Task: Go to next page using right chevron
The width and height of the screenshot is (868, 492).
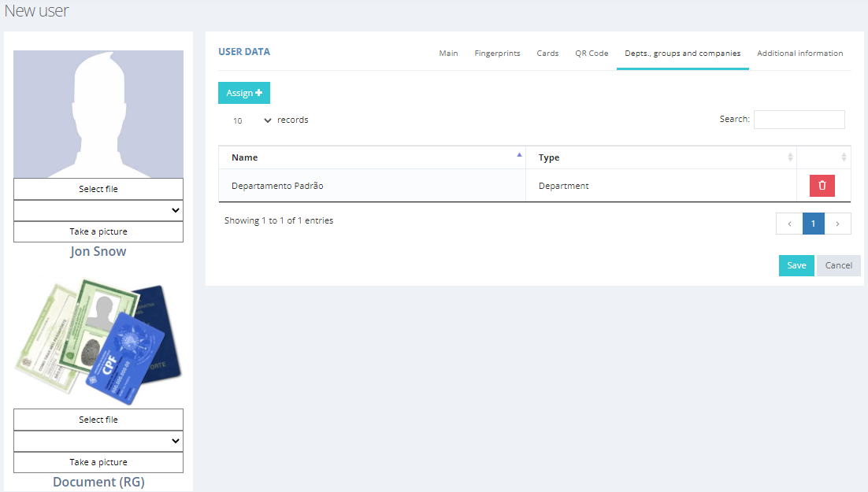Action: pyautogui.click(x=837, y=224)
